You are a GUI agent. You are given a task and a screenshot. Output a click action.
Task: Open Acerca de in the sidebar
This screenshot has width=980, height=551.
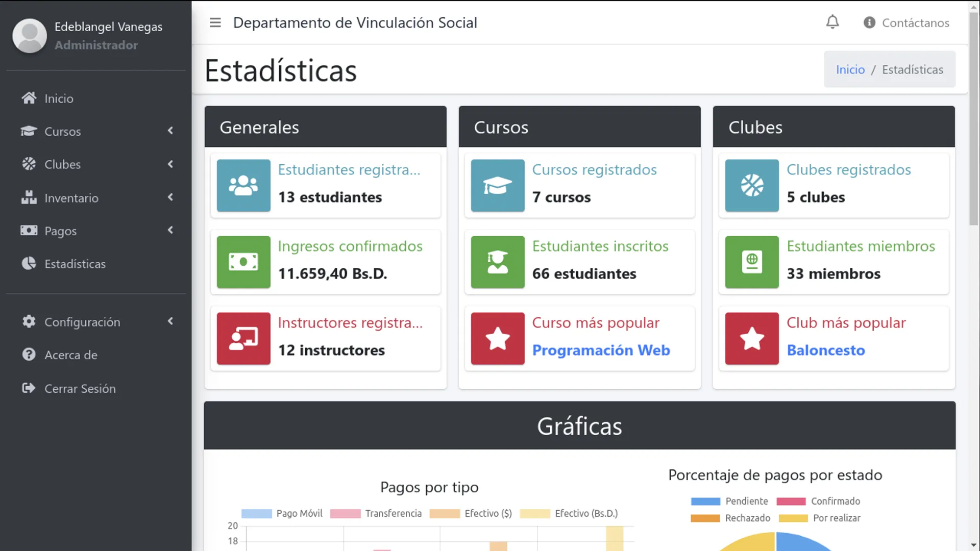pos(96,355)
